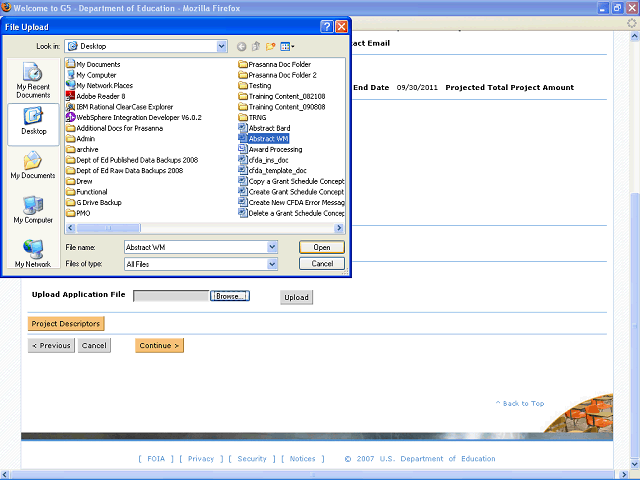The image size is (640, 480).
Task: Select the Functional folder
Action: [x=87, y=192]
